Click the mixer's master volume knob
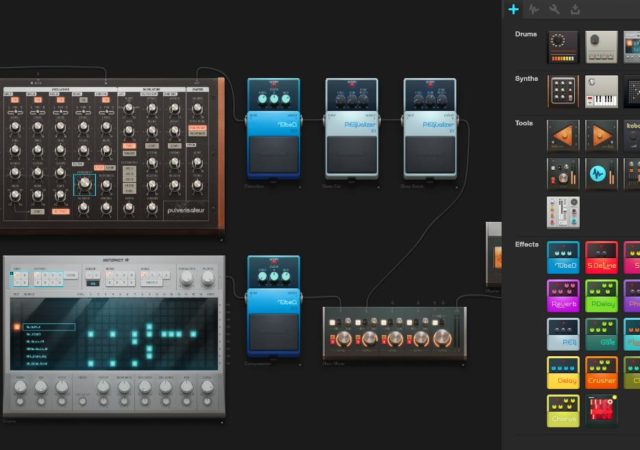This screenshot has width=640, height=450. click(442, 339)
